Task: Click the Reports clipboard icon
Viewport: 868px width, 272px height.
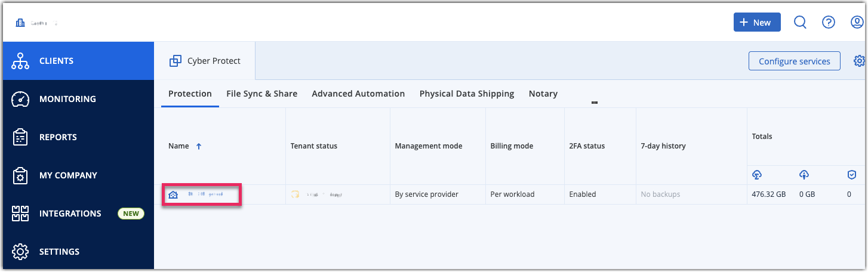Action: click(x=20, y=137)
